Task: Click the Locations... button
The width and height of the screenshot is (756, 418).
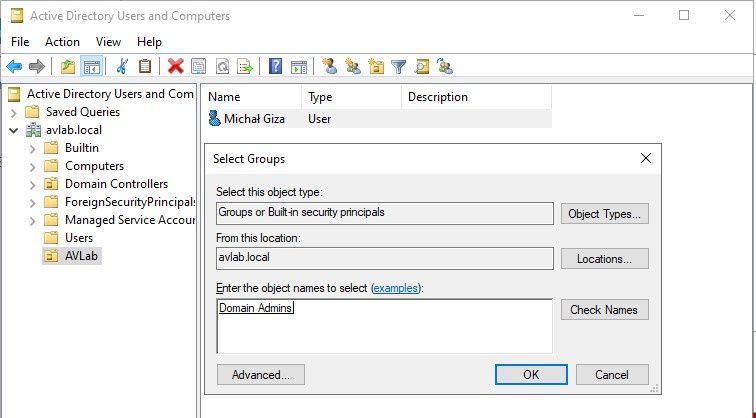Action: pyautogui.click(x=605, y=259)
